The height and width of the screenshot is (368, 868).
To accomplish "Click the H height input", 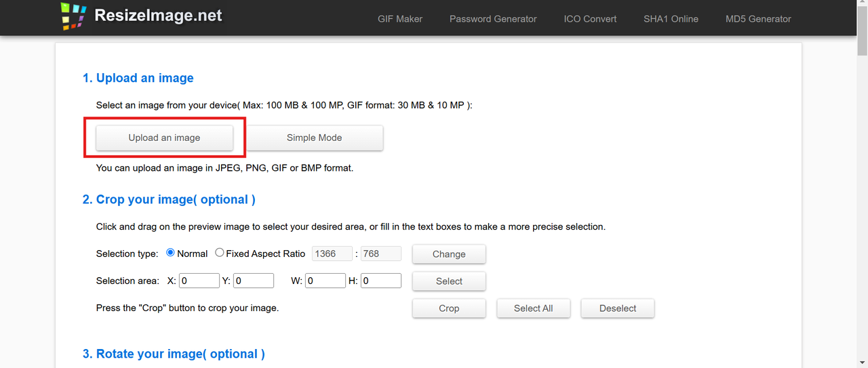I will [x=381, y=281].
